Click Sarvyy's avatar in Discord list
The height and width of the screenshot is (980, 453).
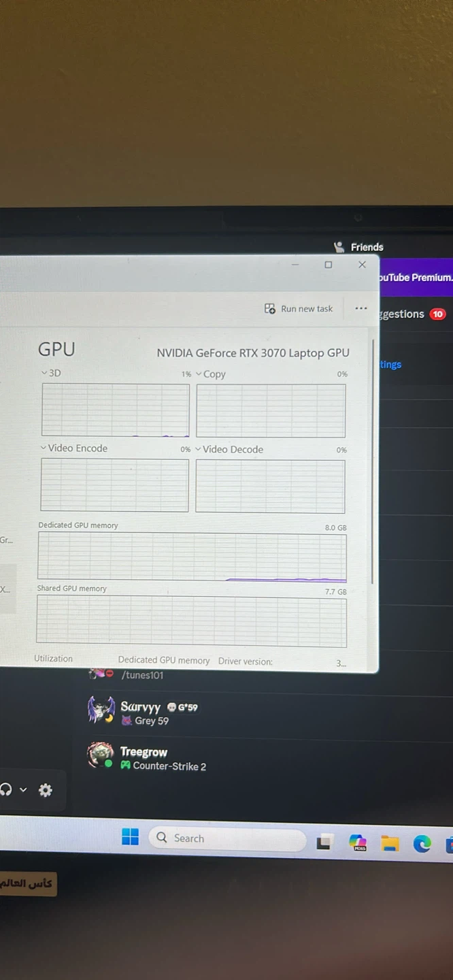(x=101, y=710)
